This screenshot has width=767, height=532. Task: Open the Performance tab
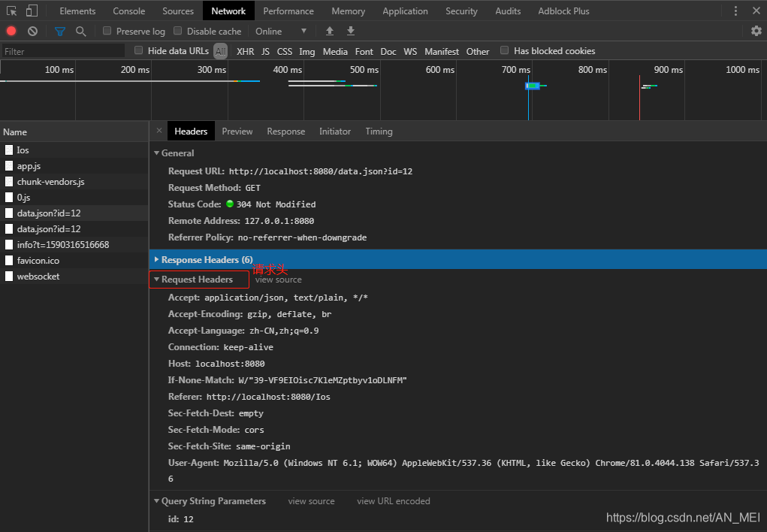(x=288, y=11)
